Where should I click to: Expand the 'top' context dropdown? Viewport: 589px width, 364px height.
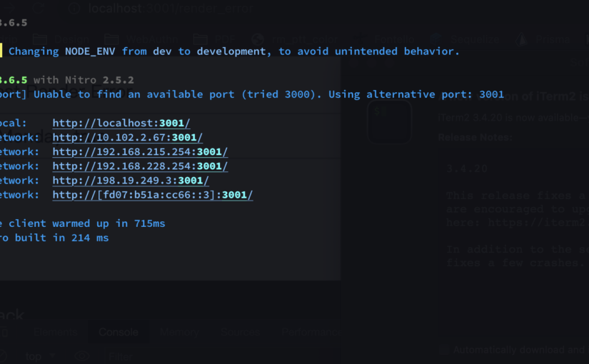pyautogui.click(x=40, y=355)
